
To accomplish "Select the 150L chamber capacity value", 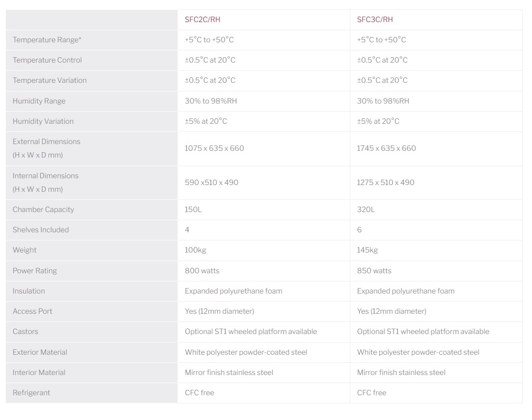I will [x=193, y=209].
